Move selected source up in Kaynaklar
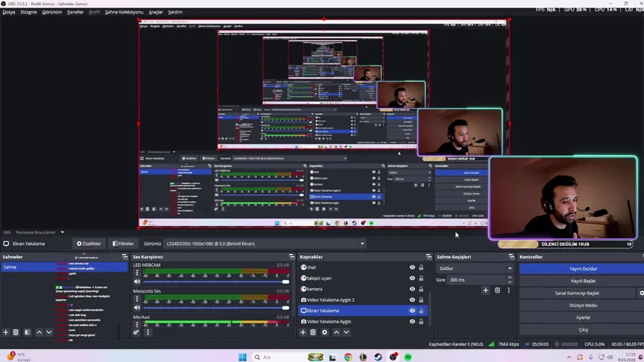The height and width of the screenshot is (362, 644). point(337,332)
